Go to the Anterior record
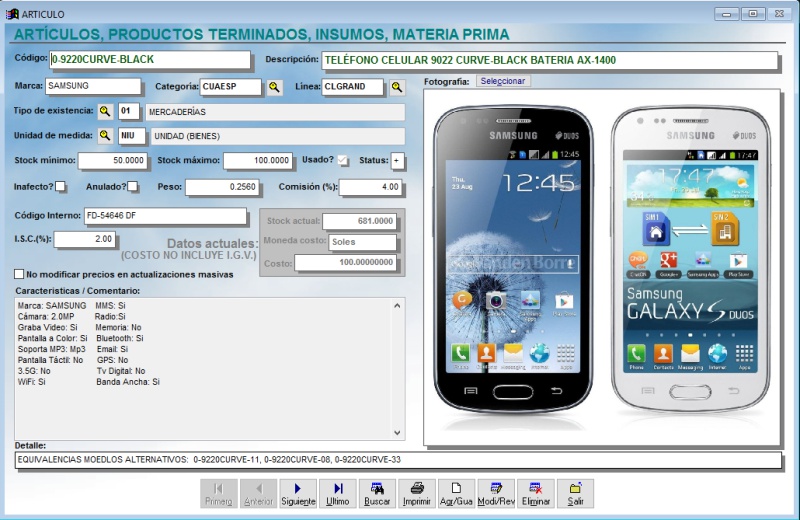 (x=258, y=493)
